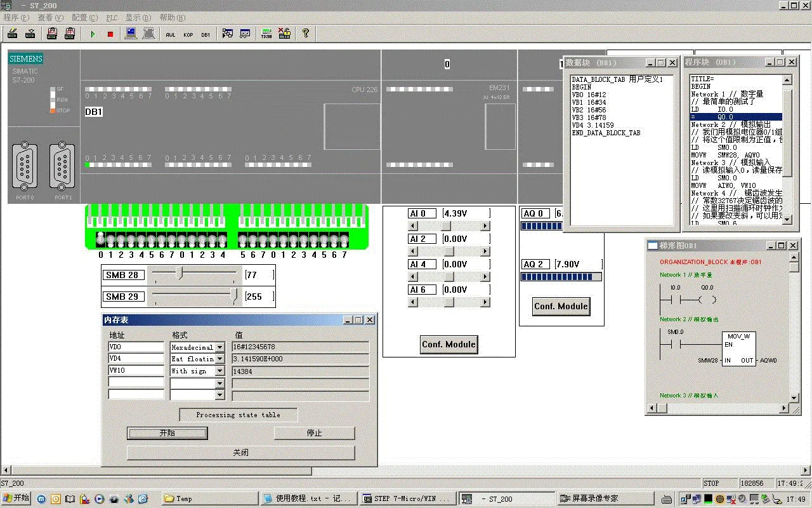The image size is (812, 508).
Task: Click the right arrow of the AI 0 scrollbar
Action: [485, 226]
